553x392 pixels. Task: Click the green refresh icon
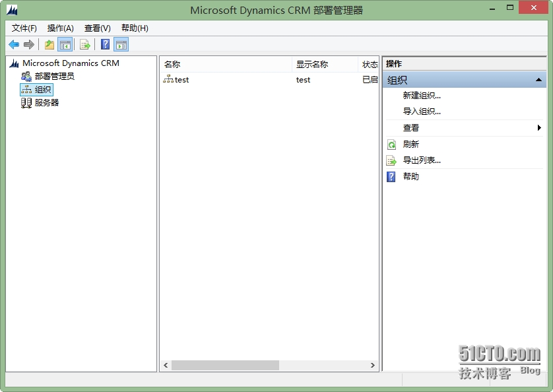(391, 145)
